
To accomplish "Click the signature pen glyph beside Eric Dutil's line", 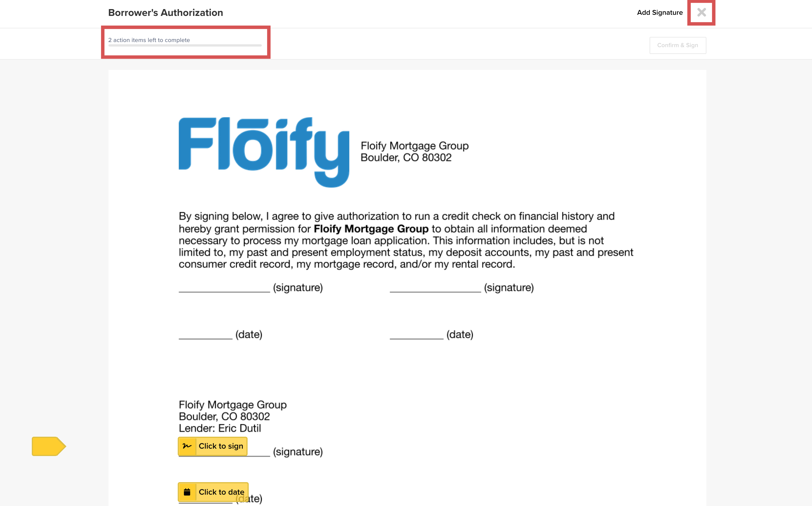I will click(187, 446).
